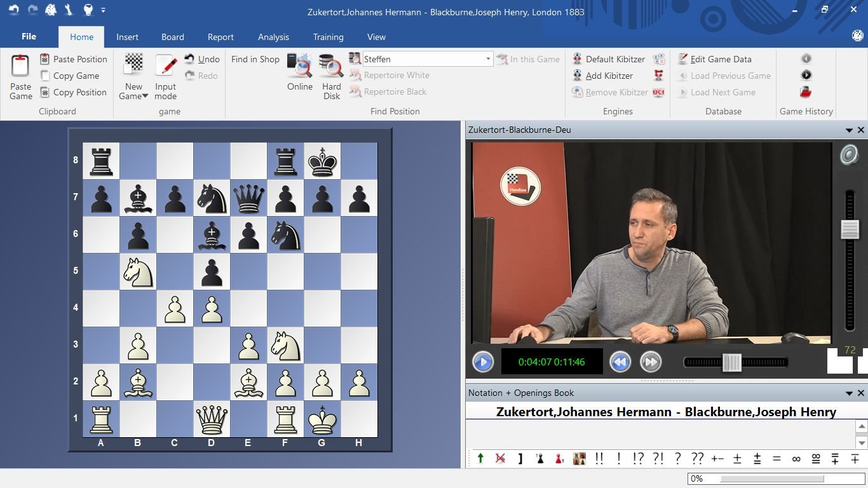Open the Training ribbon tab
The width and height of the screenshot is (868, 488).
pos(328,37)
